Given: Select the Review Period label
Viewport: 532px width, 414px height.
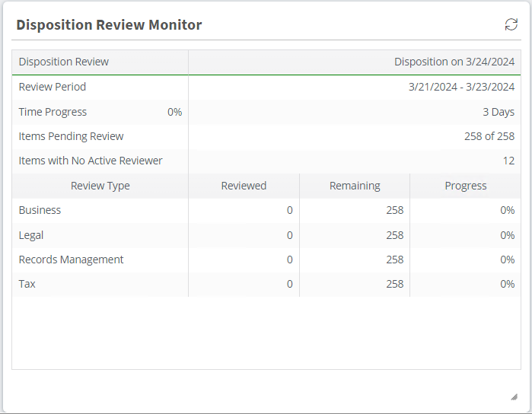Looking at the screenshot, I should [x=53, y=87].
